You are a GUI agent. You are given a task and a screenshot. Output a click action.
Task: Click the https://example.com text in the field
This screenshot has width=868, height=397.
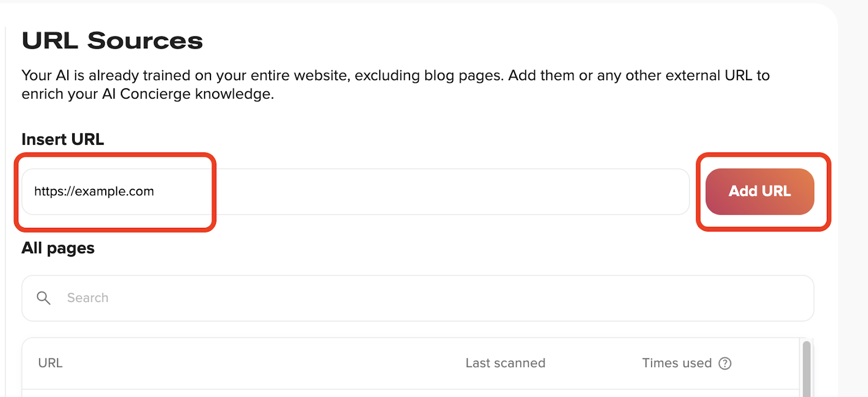pyautogui.click(x=94, y=191)
